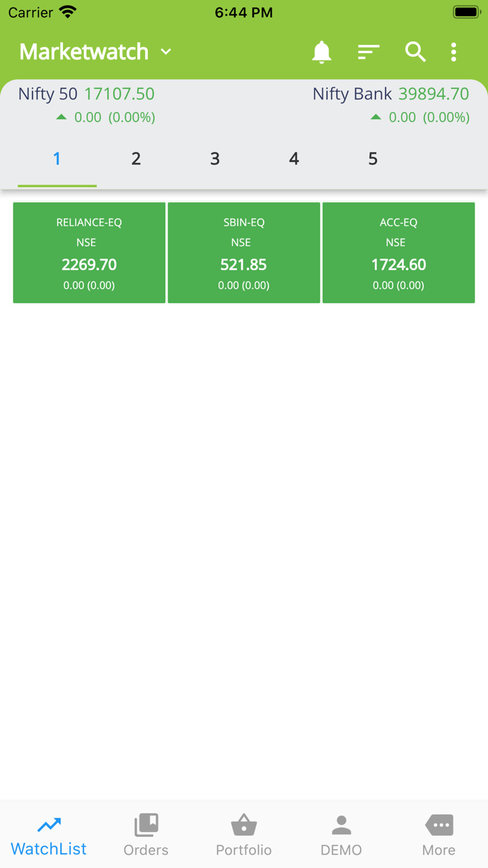Tap the search magnifier icon
Image resolution: width=488 pixels, height=868 pixels.
click(x=415, y=52)
